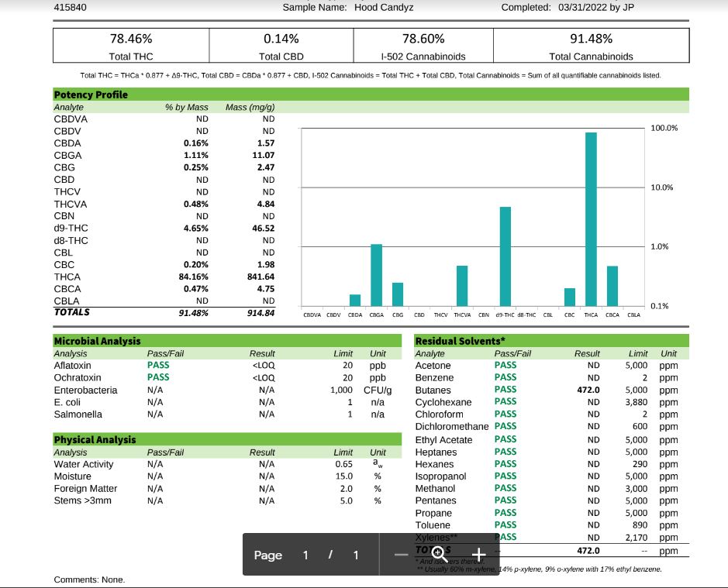Viewport: 728px width, 588px height.
Task: Click the 78.46% Total THC box
Action: 131,46
